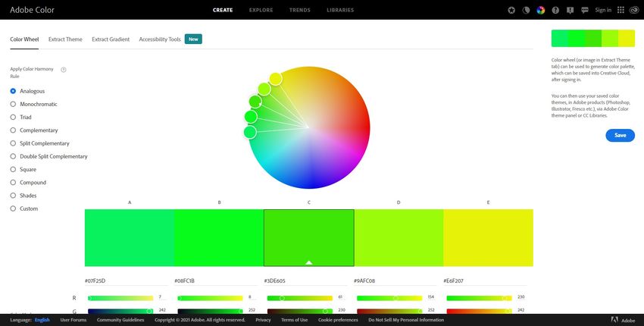644x326 pixels.
Task: Click the Creative Cloud icon in top right
Action: 634,11
